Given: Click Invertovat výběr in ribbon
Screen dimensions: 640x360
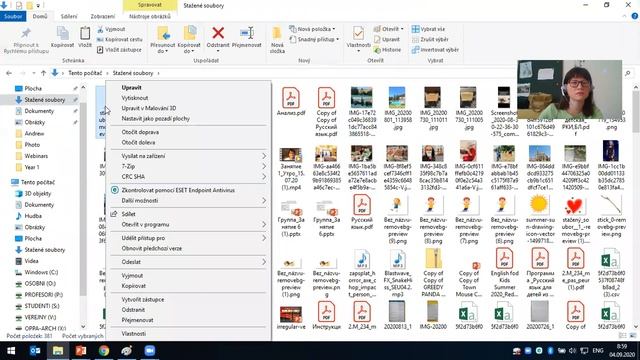Looking at the screenshot, I should click(x=435, y=50).
